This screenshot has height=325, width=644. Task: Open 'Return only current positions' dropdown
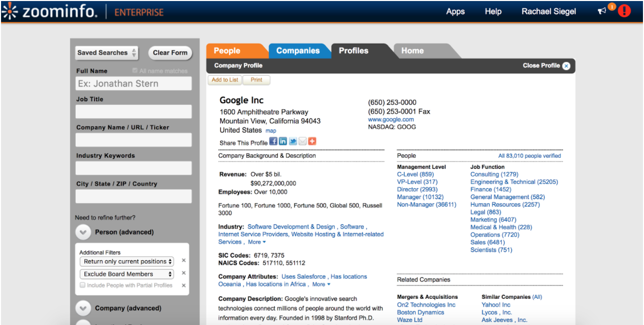127,261
